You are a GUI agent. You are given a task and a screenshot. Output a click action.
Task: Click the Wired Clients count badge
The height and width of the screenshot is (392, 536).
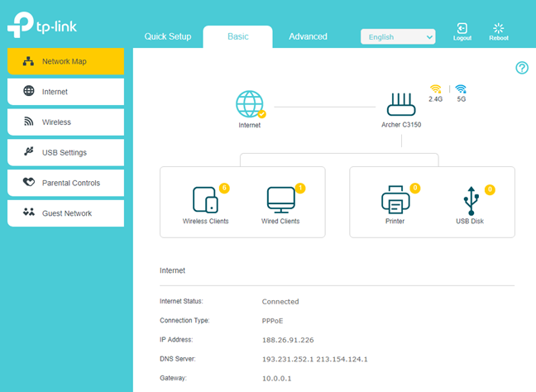(x=300, y=188)
